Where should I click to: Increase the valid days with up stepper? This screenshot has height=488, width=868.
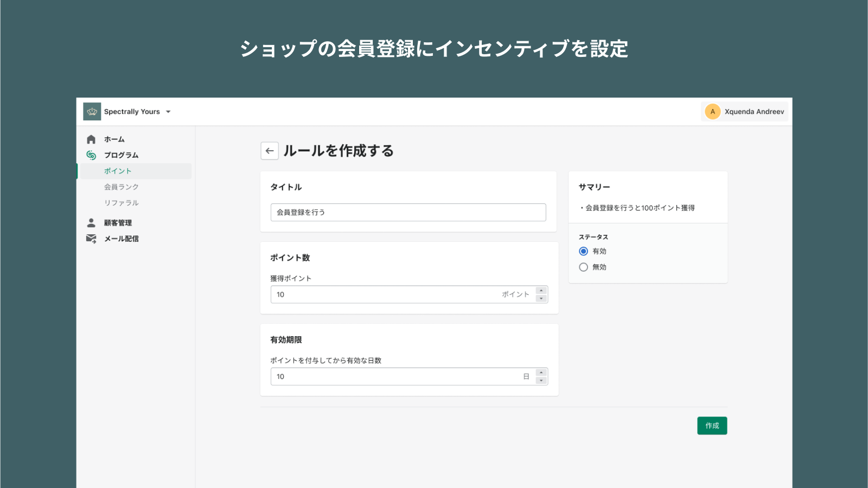click(541, 373)
